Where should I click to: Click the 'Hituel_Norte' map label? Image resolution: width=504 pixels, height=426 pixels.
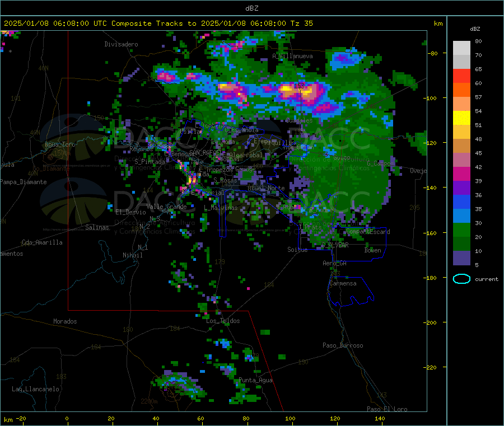point(266,188)
